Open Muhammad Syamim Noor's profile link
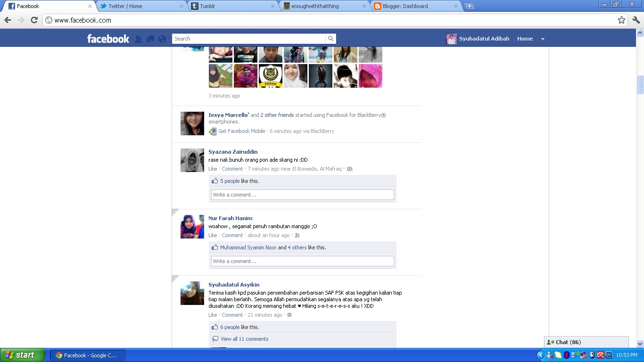This screenshot has width=644, height=362. click(x=248, y=247)
